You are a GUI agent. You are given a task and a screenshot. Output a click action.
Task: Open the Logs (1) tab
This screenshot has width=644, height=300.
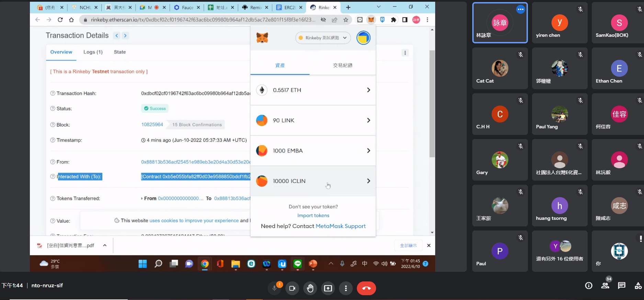coord(93,52)
